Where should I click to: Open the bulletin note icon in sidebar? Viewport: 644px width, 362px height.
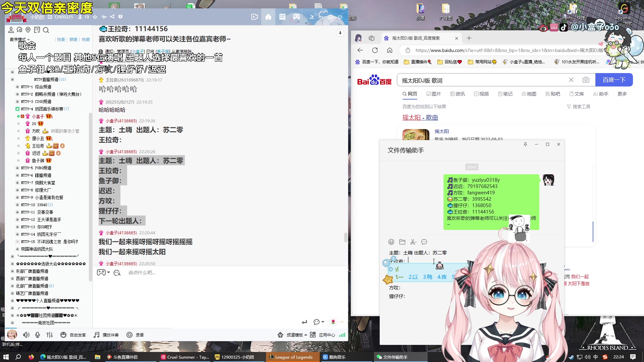[37, 30]
